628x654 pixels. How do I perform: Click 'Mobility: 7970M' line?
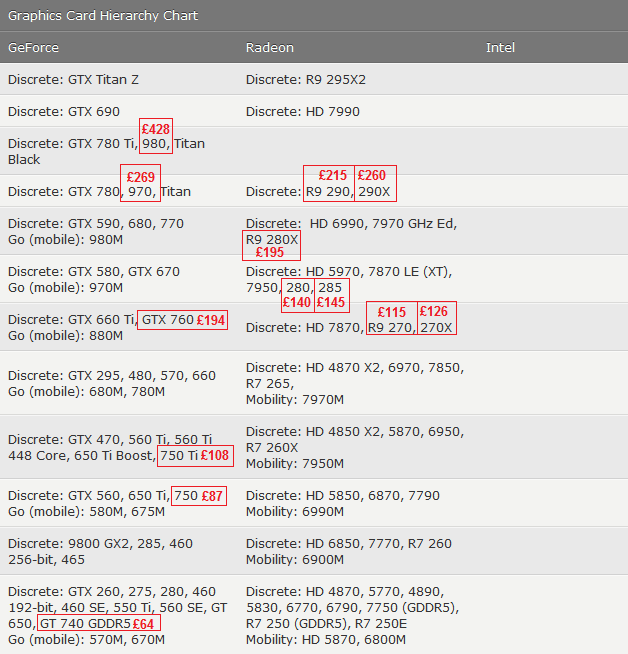pyautogui.click(x=295, y=399)
